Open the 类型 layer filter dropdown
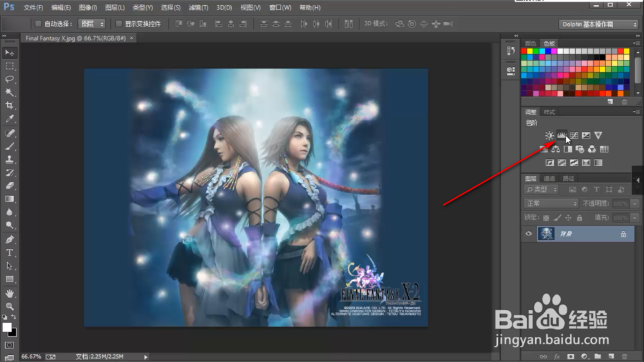644x362 pixels. coord(542,189)
